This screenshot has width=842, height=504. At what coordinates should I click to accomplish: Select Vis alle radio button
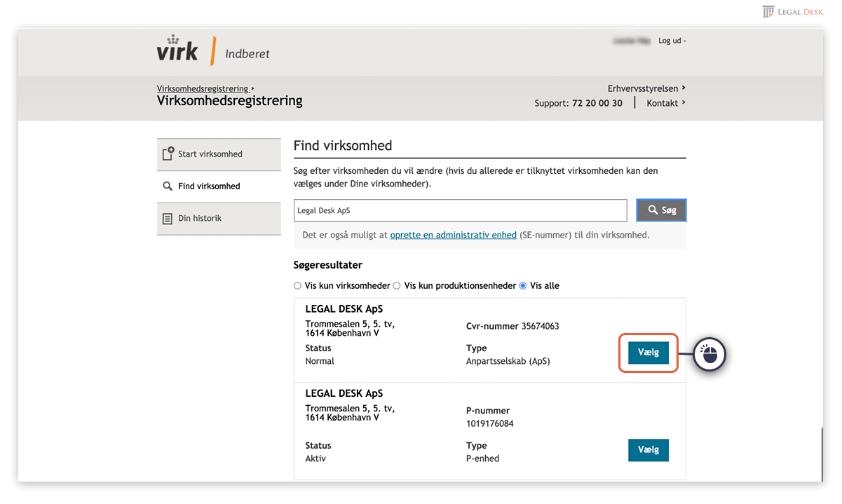coord(522,286)
